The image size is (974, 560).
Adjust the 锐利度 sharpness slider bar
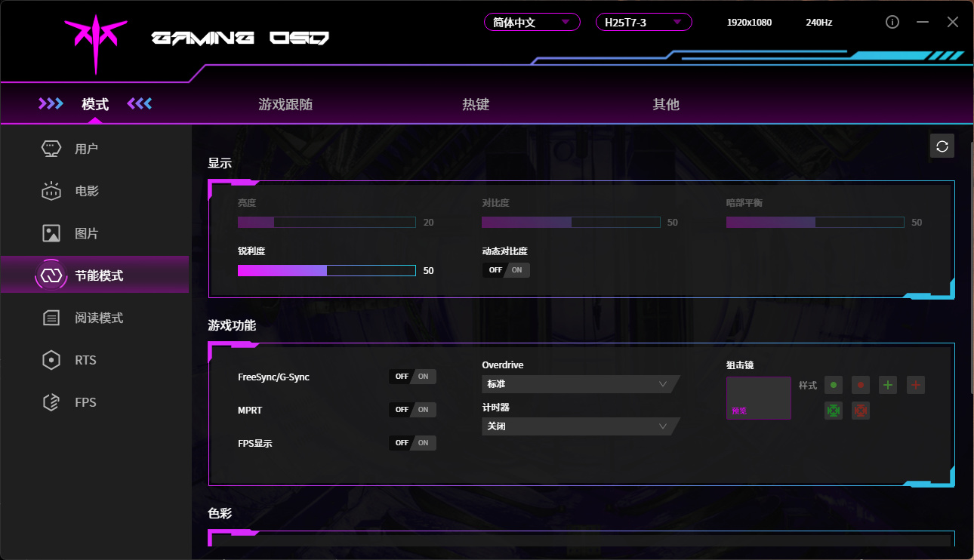[326, 271]
